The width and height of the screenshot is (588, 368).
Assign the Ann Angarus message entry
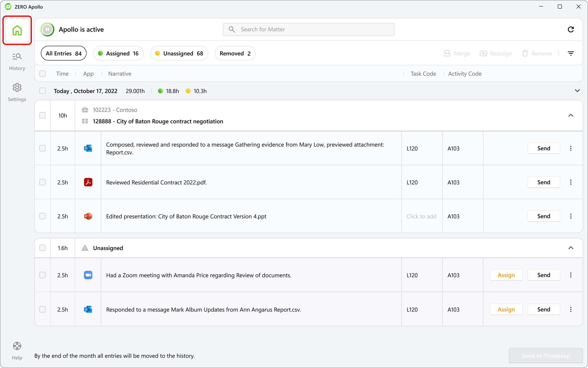(x=506, y=309)
